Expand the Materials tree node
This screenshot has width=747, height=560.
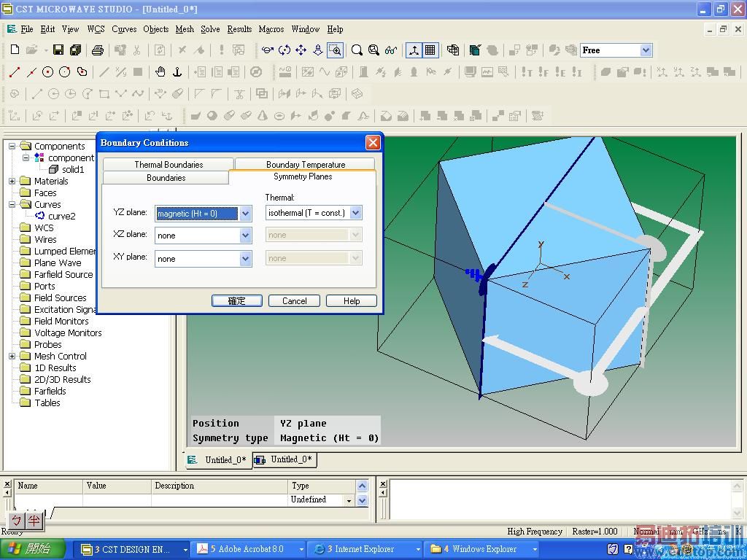(x=12, y=181)
